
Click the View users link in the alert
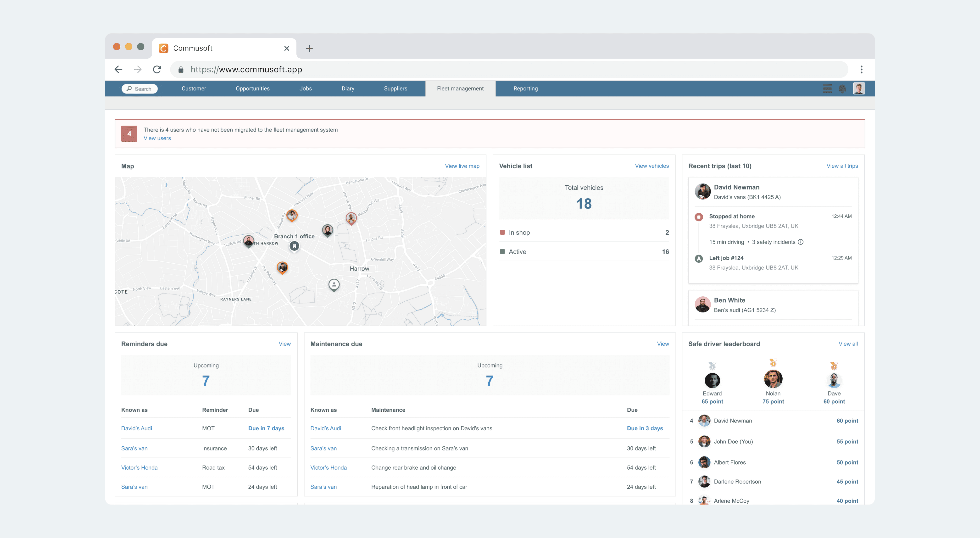coord(157,139)
